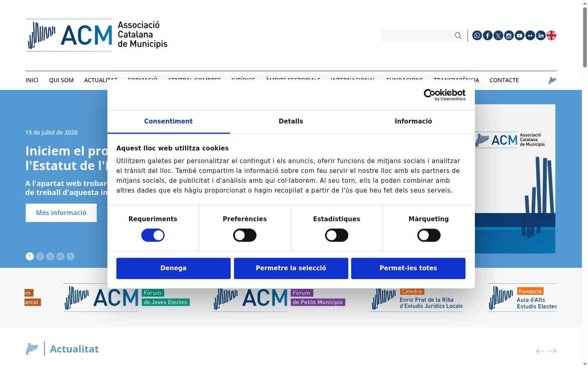Screen dimensions: 588x368
Task: Click the Més informació button
Action: pos(61,213)
